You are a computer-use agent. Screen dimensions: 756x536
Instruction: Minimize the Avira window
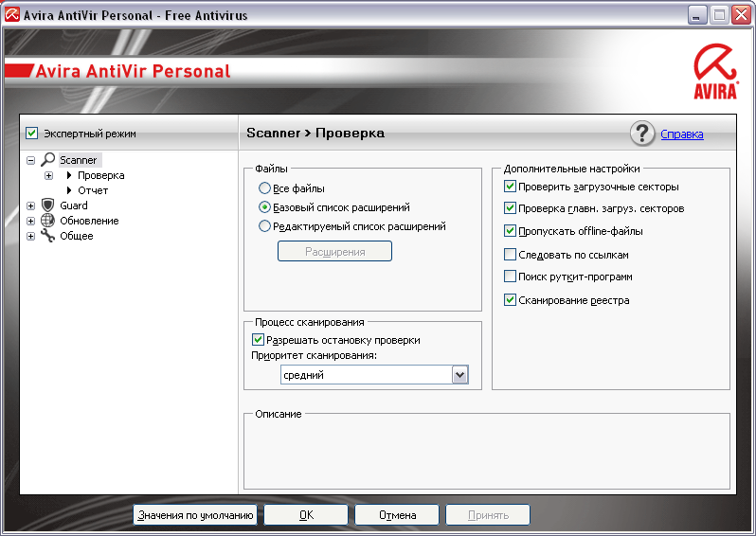[696, 15]
